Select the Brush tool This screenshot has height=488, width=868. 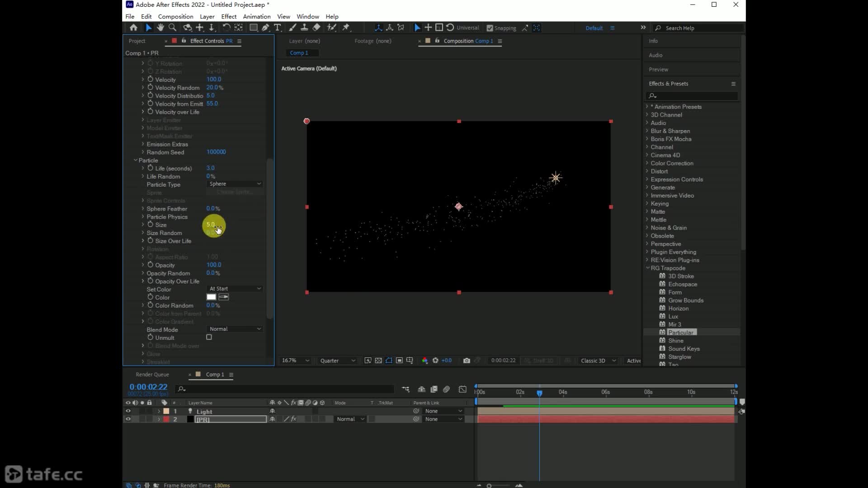[292, 28]
